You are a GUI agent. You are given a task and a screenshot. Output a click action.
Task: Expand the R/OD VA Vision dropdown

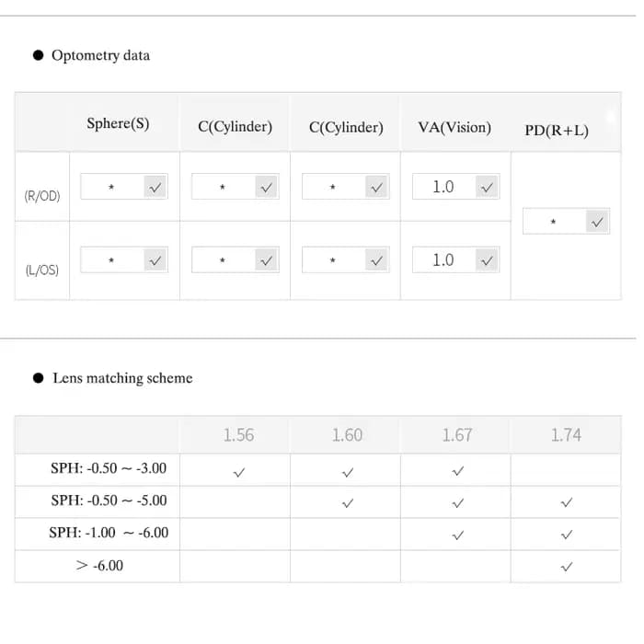pyautogui.click(x=487, y=187)
